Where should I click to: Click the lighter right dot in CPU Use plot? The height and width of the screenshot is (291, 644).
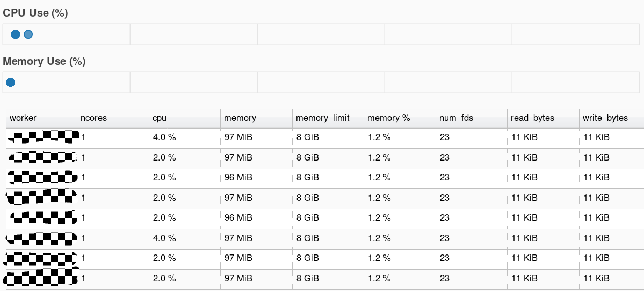tap(28, 34)
